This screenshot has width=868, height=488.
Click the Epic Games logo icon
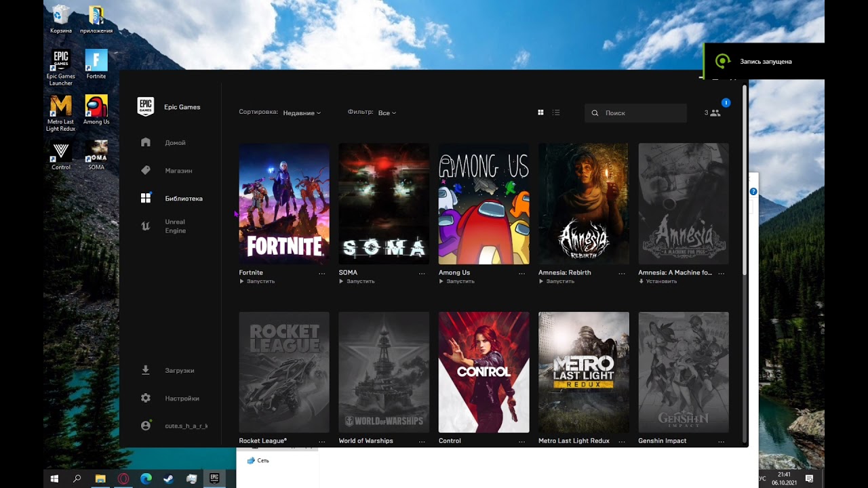click(x=145, y=106)
